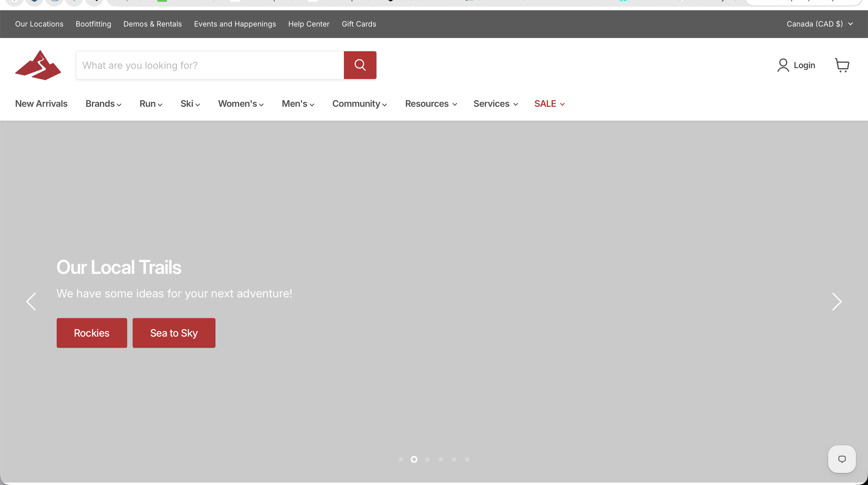Expand the Women's menu
Image resolution: width=868 pixels, height=485 pixels.
point(241,103)
